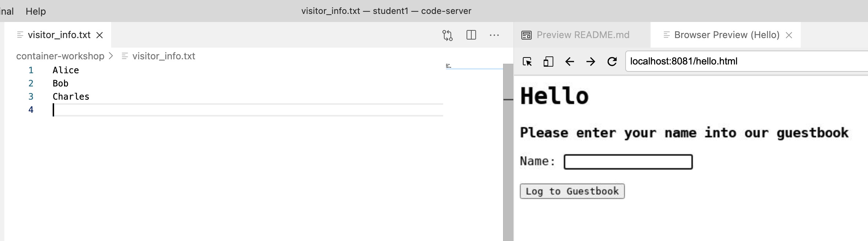
Task: Click the localhost:8081 address bar
Action: point(746,62)
